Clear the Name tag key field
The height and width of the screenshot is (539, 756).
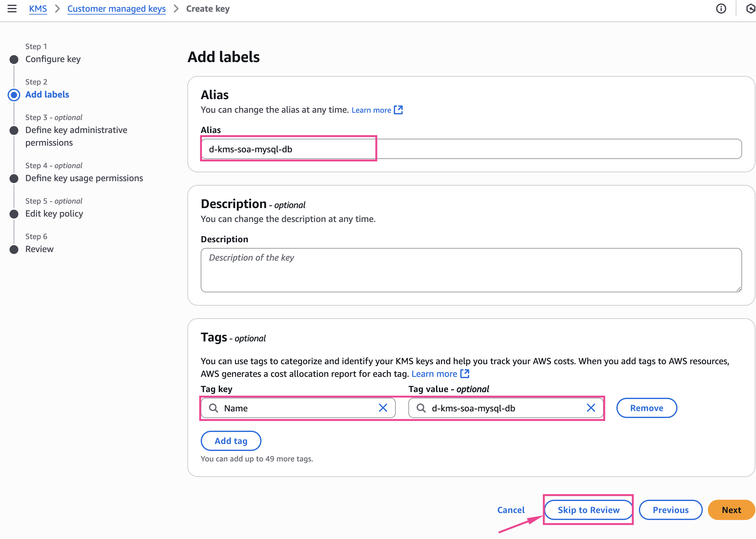point(383,408)
